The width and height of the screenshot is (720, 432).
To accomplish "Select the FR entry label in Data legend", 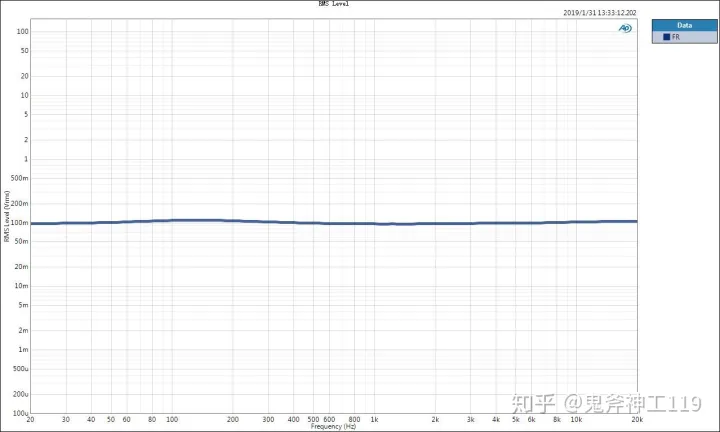I will (x=675, y=37).
